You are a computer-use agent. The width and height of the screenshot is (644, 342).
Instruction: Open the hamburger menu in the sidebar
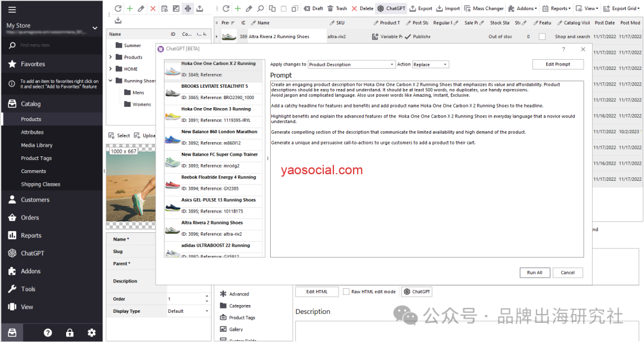point(13,10)
